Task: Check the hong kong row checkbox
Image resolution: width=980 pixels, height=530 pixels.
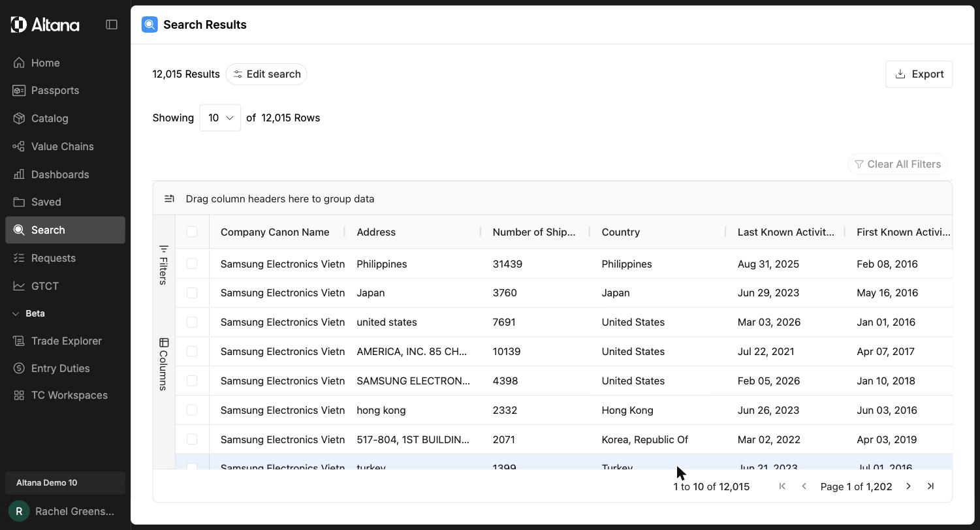Action: [x=192, y=410]
